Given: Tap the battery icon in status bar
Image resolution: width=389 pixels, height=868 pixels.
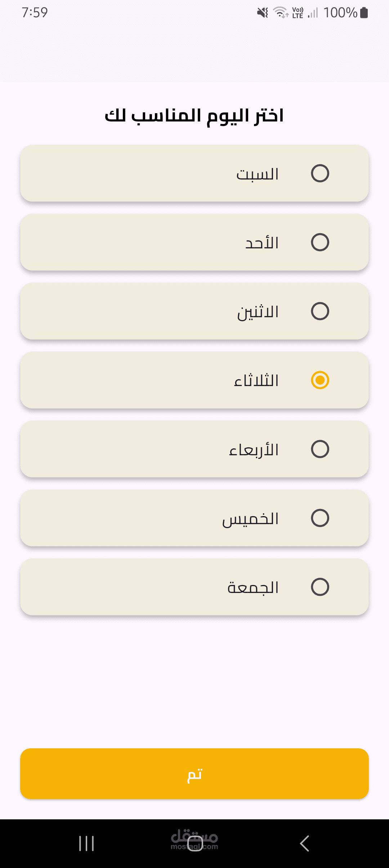Looking at the screenshot, I should 364,13.
